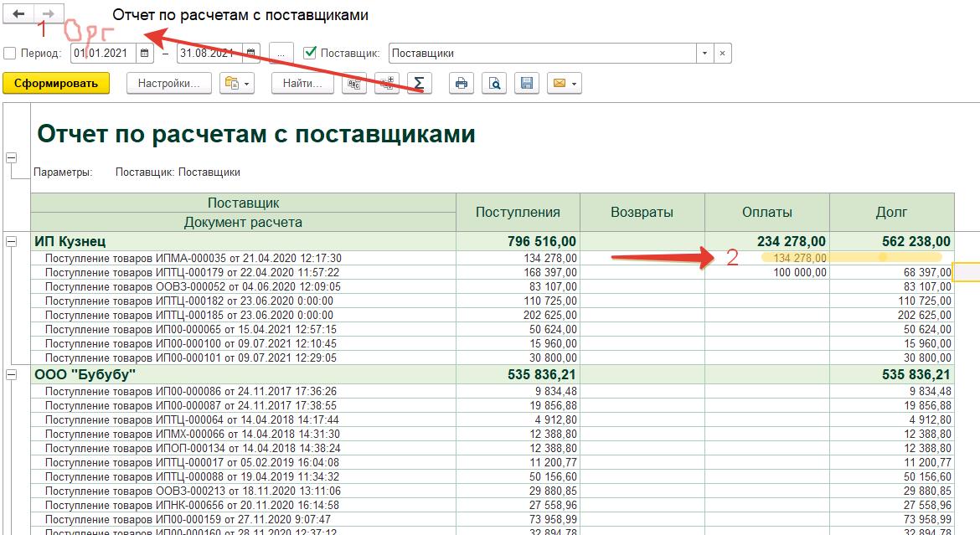
Task: Click the forward navigation arrow
Action: coord(49,14)
